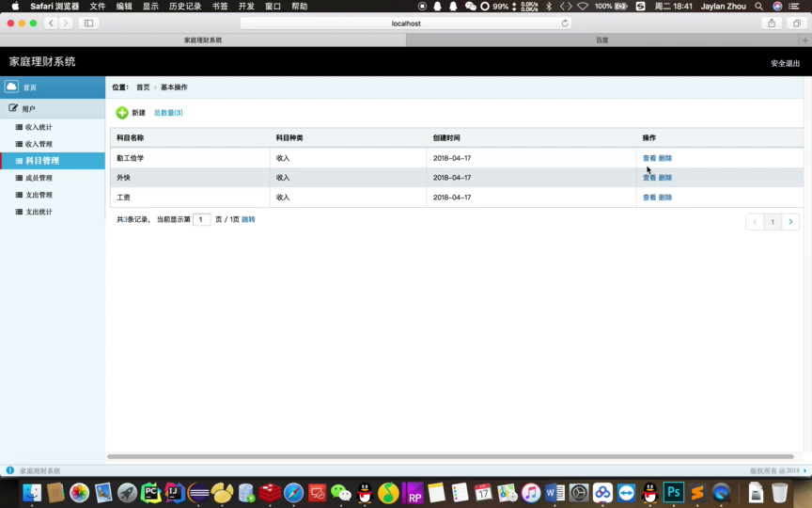
Task: Click the page number input field
Action: 201,219
